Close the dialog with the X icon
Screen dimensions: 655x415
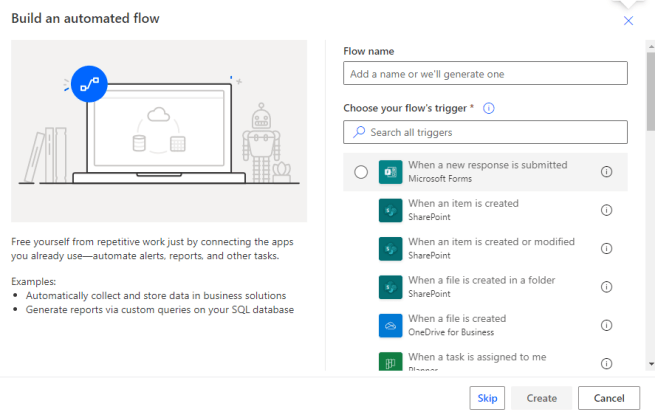[628, 21]
